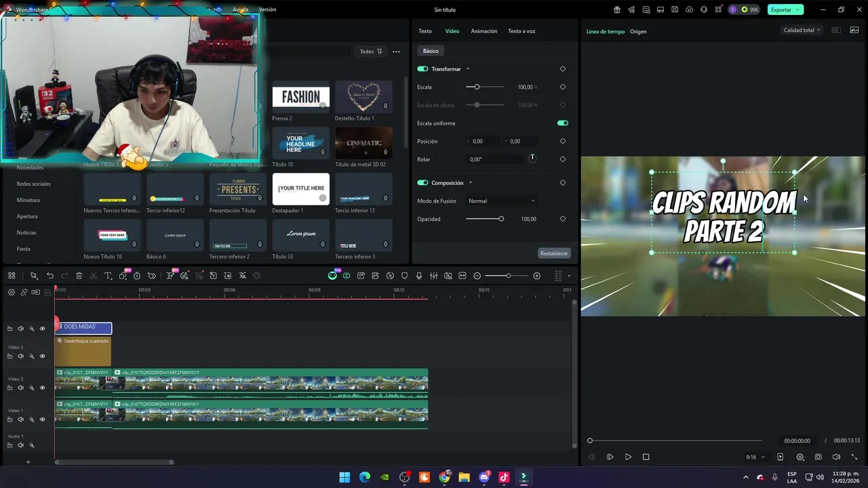Mute the Audio 1 track speaker

[20, 445]
